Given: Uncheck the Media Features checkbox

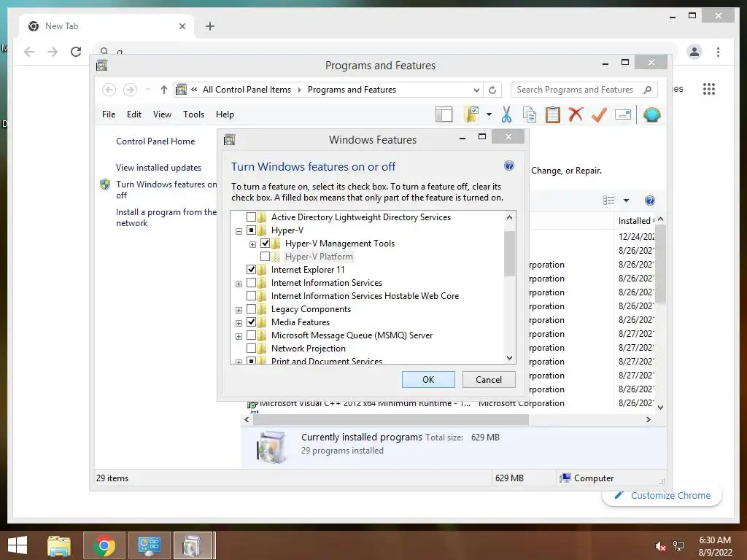Looking at the screenshot, I should tap(251, 322).
